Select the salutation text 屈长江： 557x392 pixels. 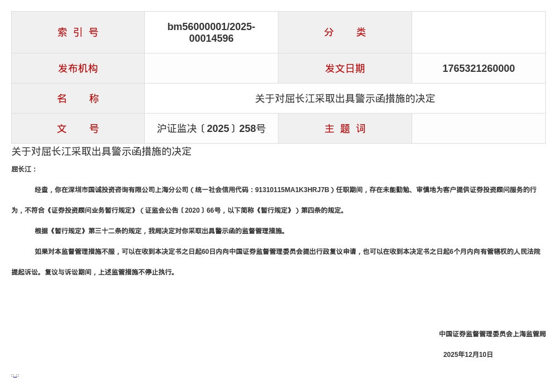[x=23, y=169]
